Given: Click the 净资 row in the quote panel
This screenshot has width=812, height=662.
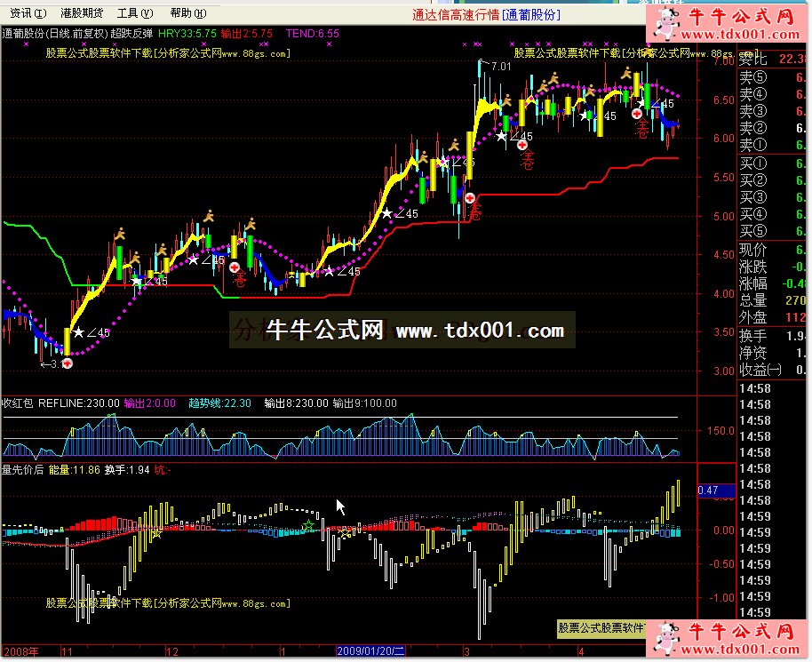Looking at the screenshot, I should point(773,353).
